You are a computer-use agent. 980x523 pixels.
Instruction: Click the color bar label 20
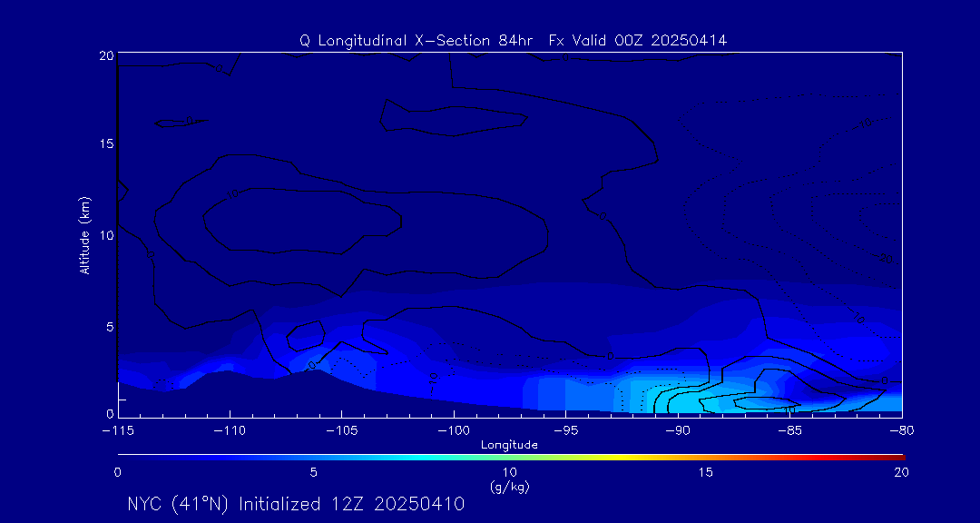902,473
